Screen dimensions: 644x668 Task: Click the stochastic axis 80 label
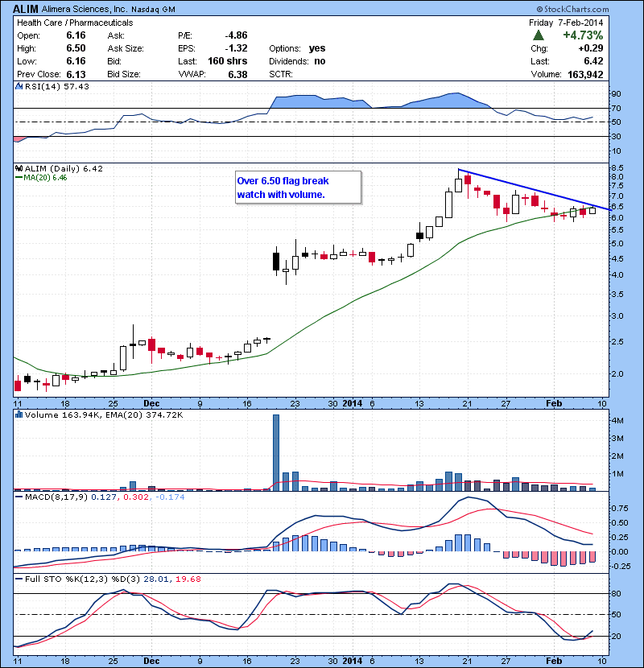click(617, 593)
